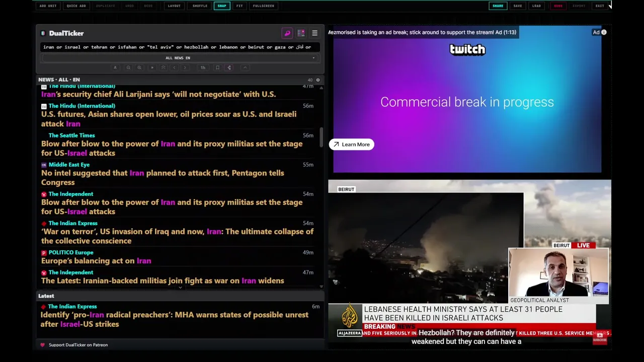Image resolution: width=644 pixels, height=362 pixels.
Task: Open 'U.S. futures, Asian shares open lower' headline
Action: point(169,119)
